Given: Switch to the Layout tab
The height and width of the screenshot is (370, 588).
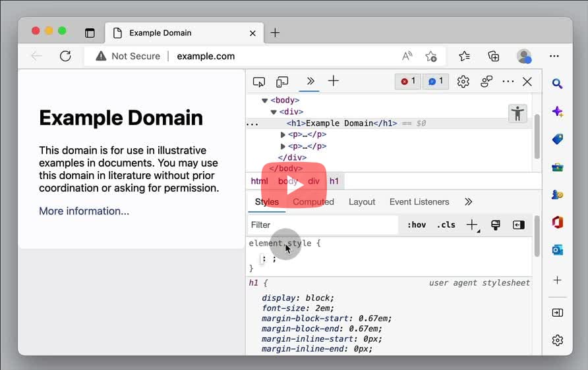Looking at the screenshot, I should point(361,202).
